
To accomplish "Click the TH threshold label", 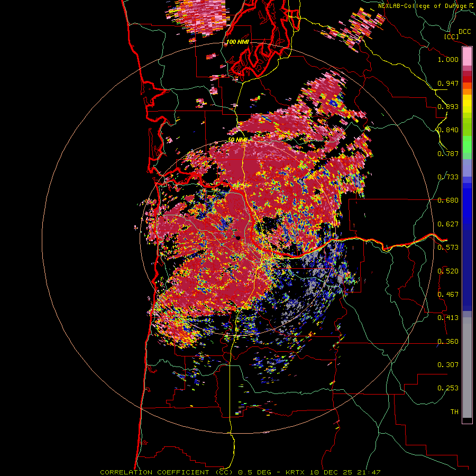I will [x=454, y=412].
